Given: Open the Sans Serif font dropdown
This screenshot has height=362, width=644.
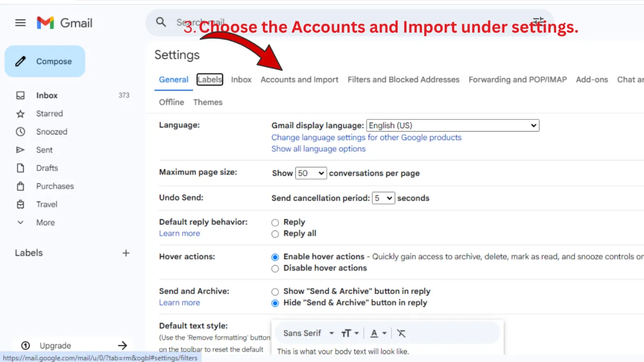Looking at the screenshot, I should pos(308,333).
